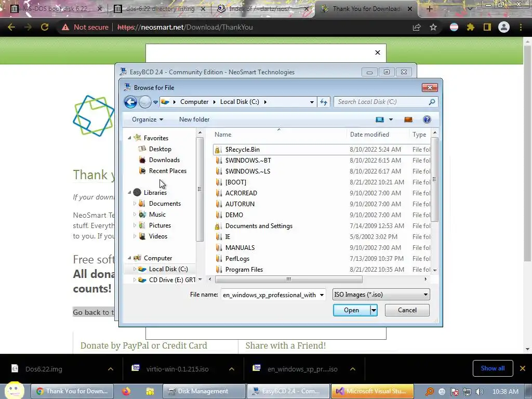Click the horizontal scrollbar of file list

[288, 279]
